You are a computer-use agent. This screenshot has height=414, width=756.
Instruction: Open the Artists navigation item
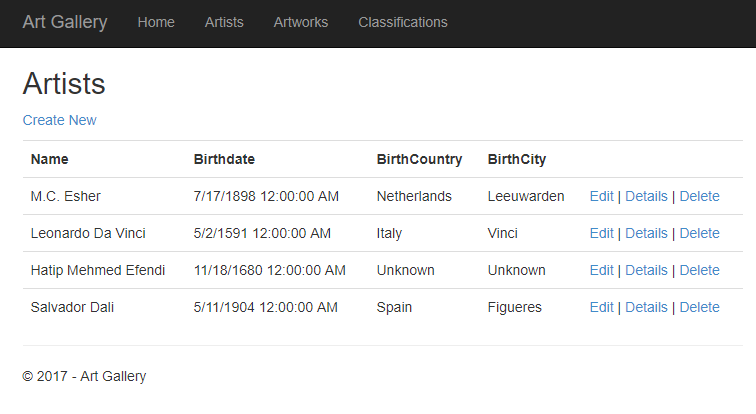(224, 22)
